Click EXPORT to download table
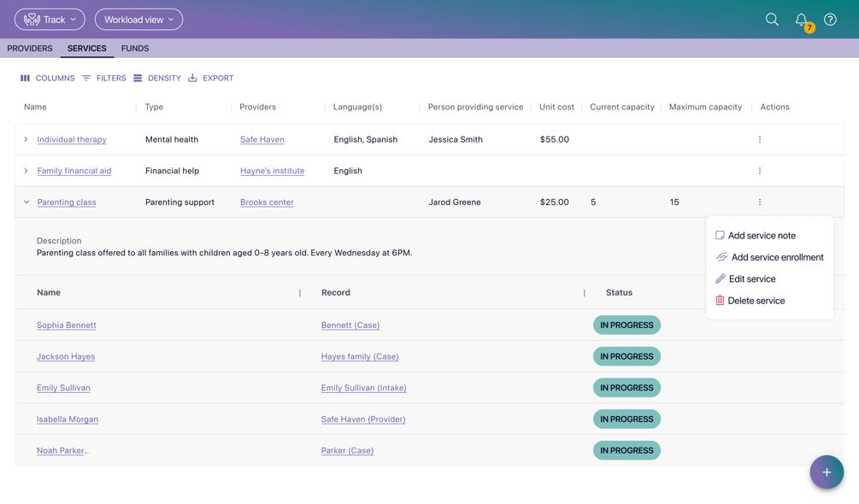Screen dimensions: 859x504 click(x=211, y=79)
